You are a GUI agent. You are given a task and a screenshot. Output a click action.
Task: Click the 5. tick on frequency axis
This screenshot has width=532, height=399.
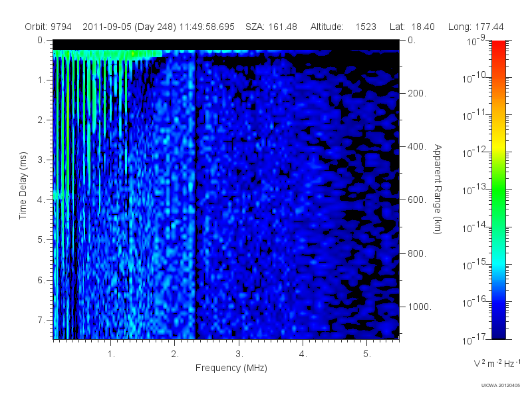(367, 354)
